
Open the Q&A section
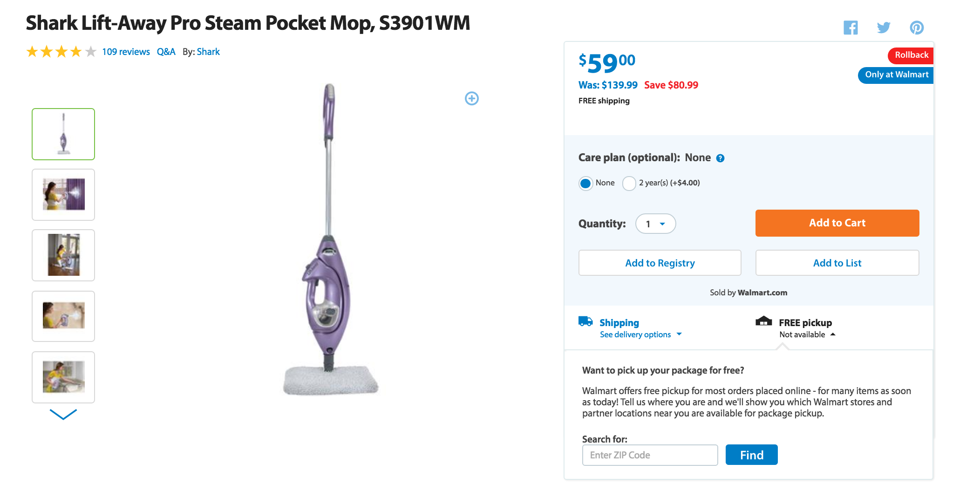(x=166, y=52)
